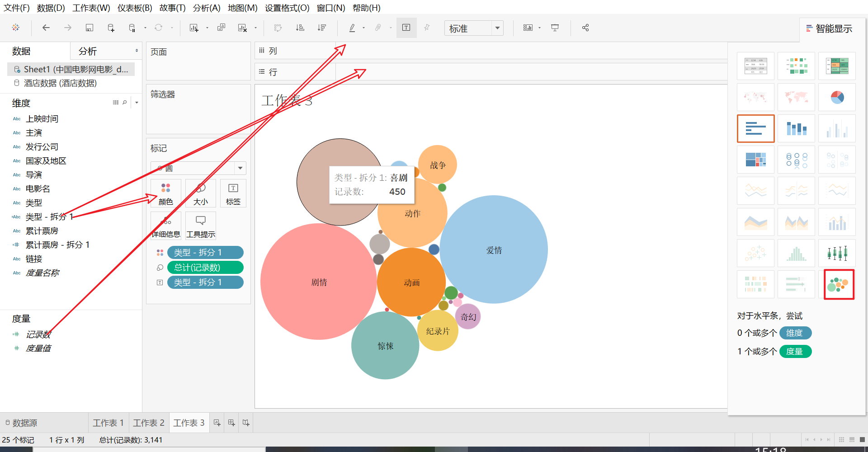Switch to 工作表 1 tab

pyautogui.click(x=108, y=423)
